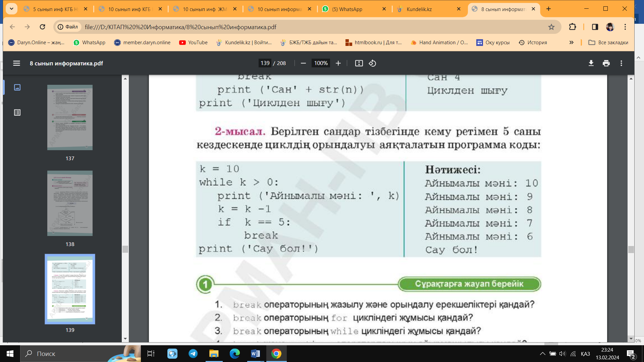Image resolution: width=644 pixels, height=362 pixels.
Task: Open the PDF viewer more actions menu
Action: [621, 63]
